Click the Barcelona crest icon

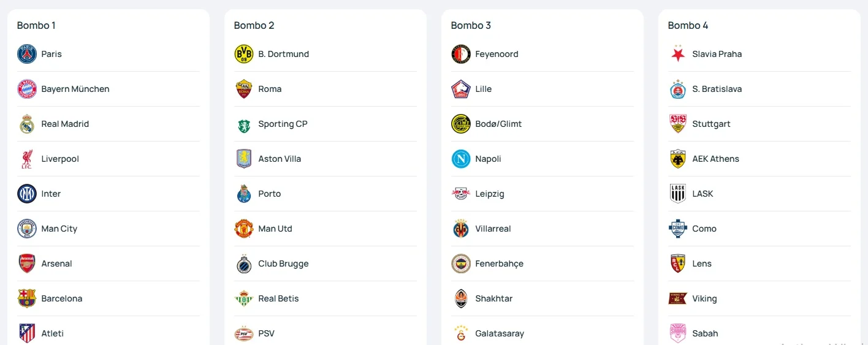(27, 298)
